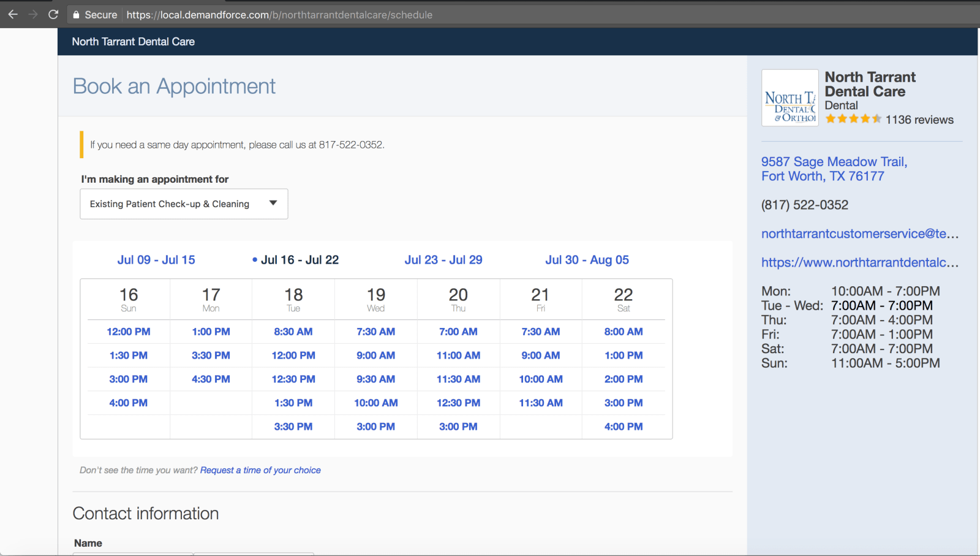Viewport: 980px width, 556px height.
Task: Open the northtarrantdental website link
Action: click(x=860, y=262)
